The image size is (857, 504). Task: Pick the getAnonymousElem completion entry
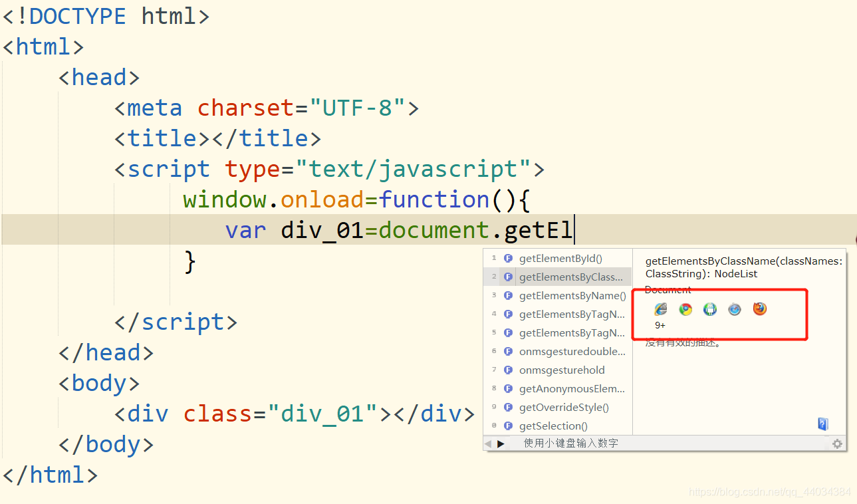point(572,388)
